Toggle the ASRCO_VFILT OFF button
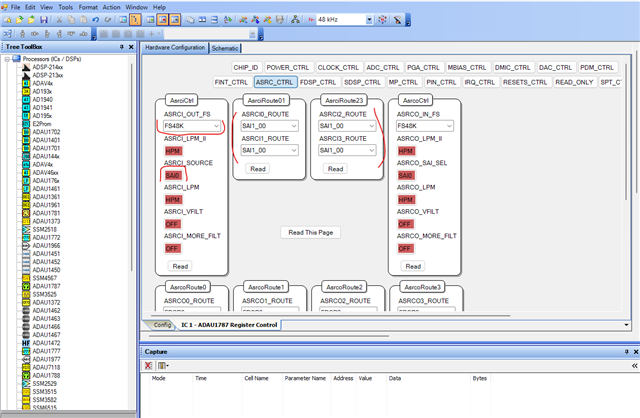 406,224
